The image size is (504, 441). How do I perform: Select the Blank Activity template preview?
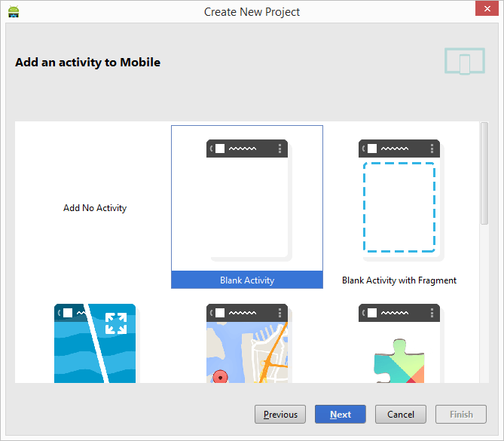pyautogui.click(x=247, y=200)
